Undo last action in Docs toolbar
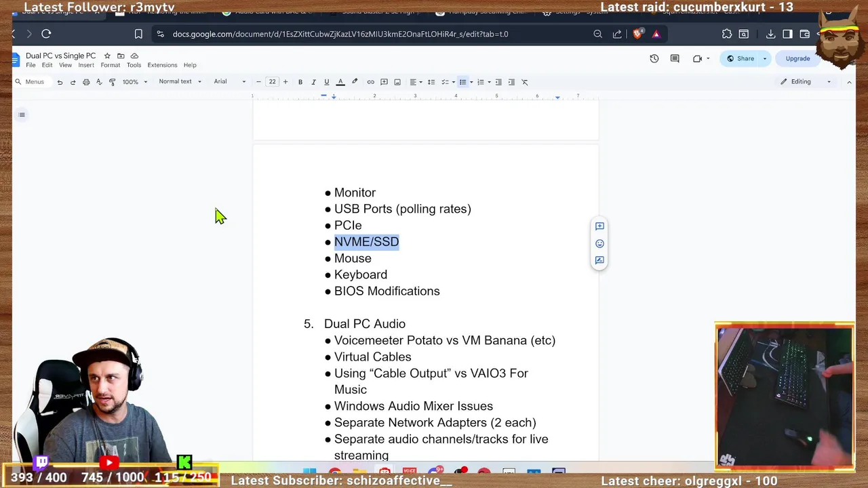The height and width of the screenshot is (488, 868). click(x=60, y=82)
